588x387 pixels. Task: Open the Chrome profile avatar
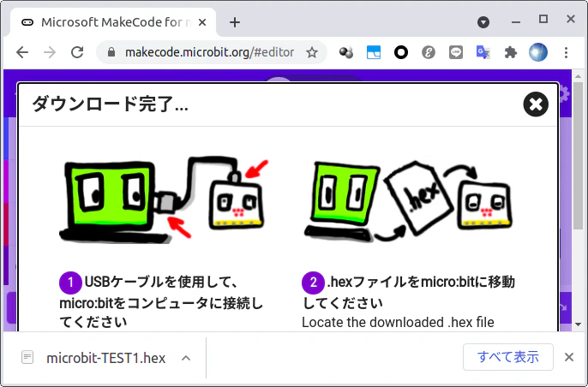coord(538,52)
